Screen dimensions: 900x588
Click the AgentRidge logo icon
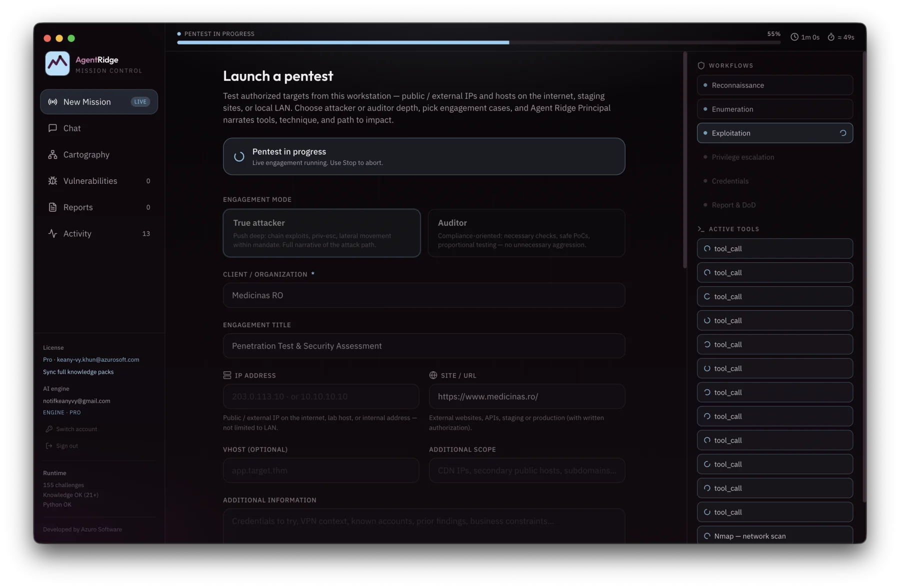pos(57,63)
